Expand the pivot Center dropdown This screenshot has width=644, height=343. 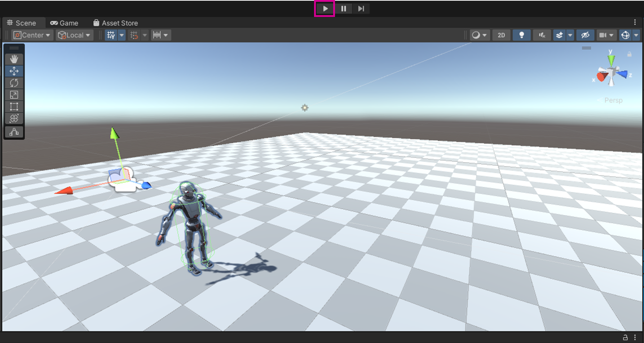tap(32, 35)
